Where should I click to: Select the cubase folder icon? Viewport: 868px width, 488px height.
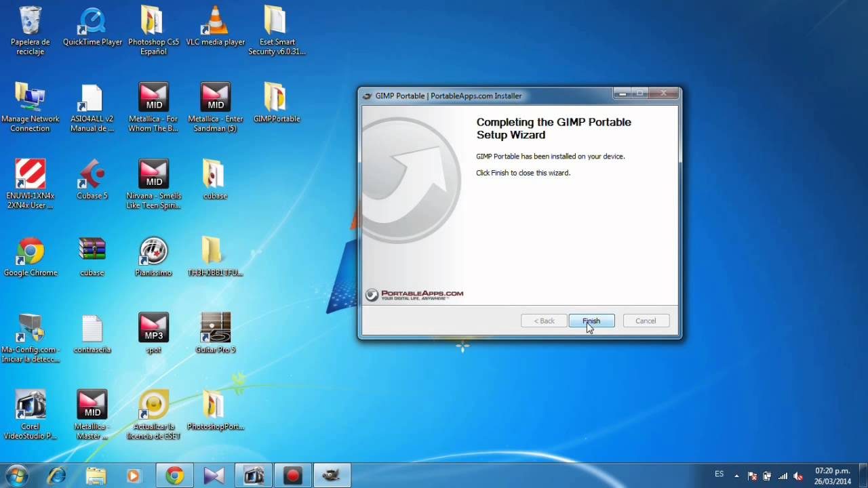[x=216, y=180]
